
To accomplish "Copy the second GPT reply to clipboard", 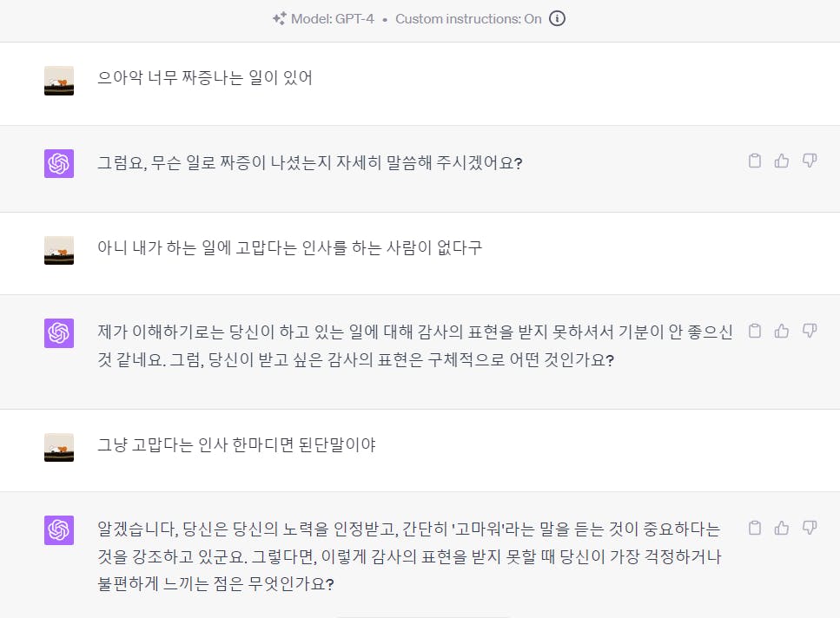I will [x=755, y=332].
